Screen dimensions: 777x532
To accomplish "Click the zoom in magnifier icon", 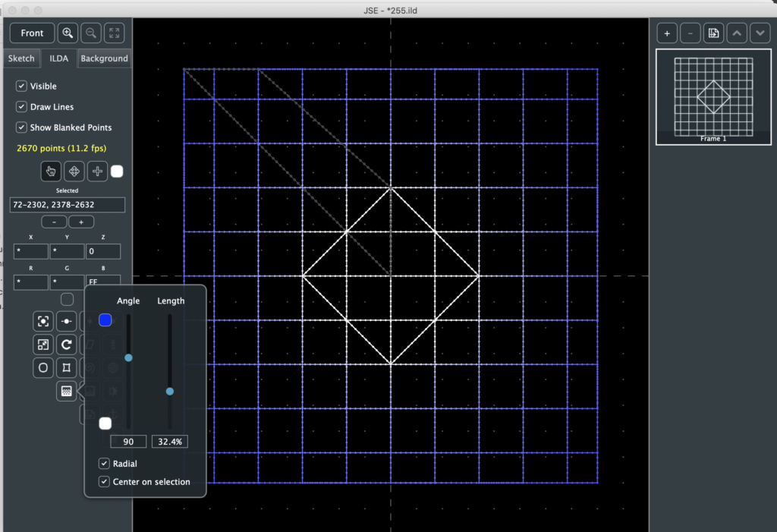I will pyautogui.click(x=68, y=33).
